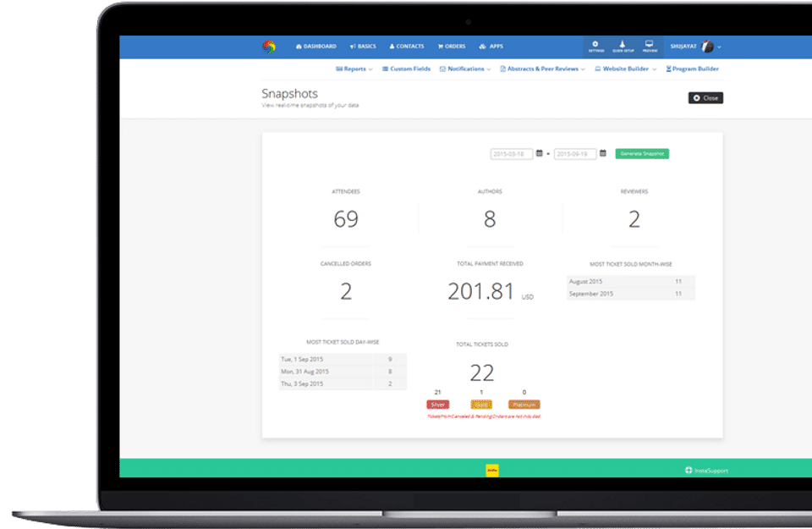Open start date calendar picker icon

coord(539,153)
